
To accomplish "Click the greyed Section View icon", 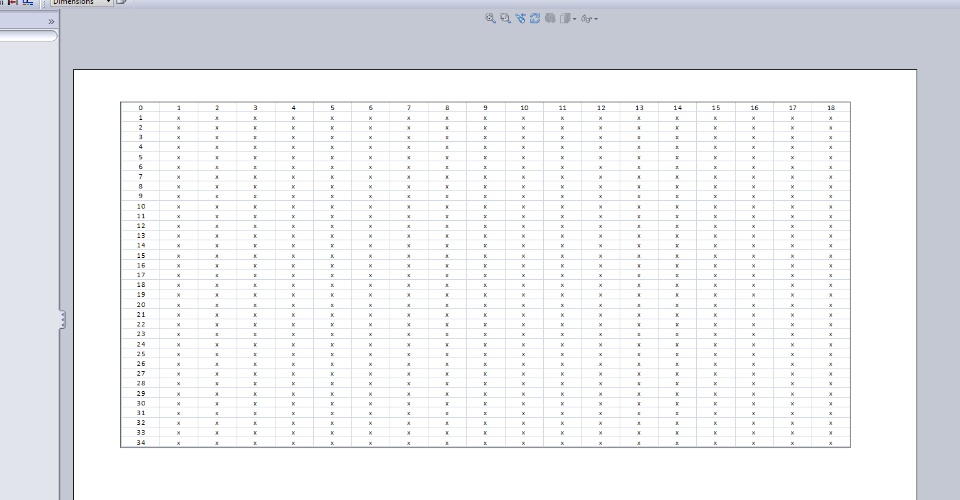I will (x=550, y=18).
